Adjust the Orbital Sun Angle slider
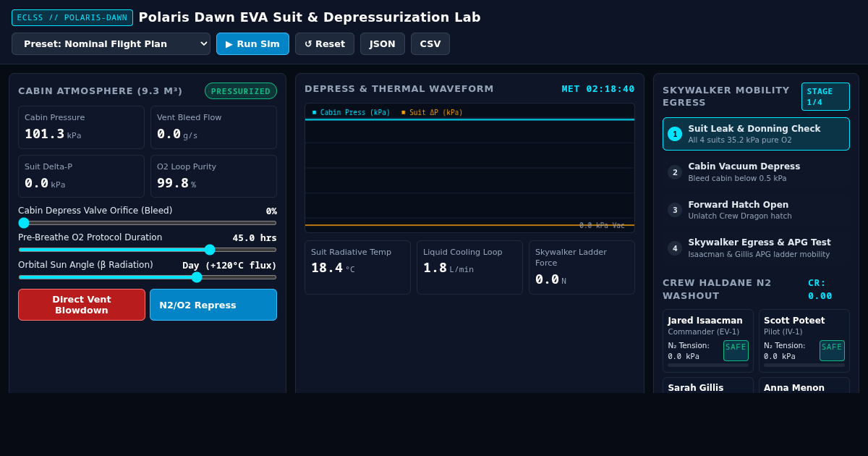The height and width of the screenshot is (456, 868). pyautogui.click(x=148, y=277)
